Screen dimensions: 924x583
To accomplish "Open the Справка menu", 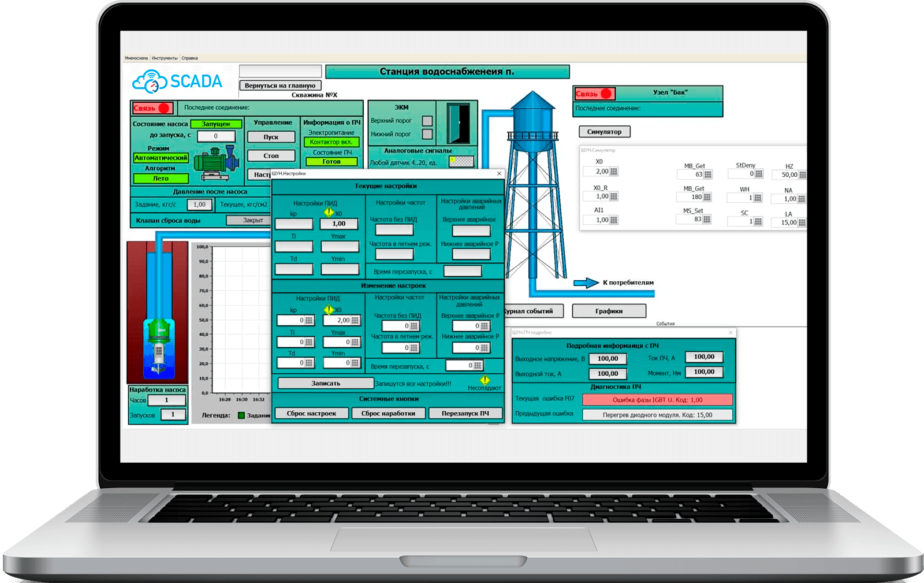I will pyautogui.click(x=189, y=57).
